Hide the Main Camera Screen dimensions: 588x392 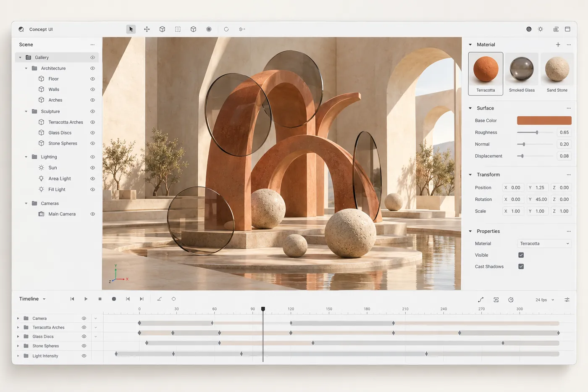pyautogui.click(x=92, y=214)
